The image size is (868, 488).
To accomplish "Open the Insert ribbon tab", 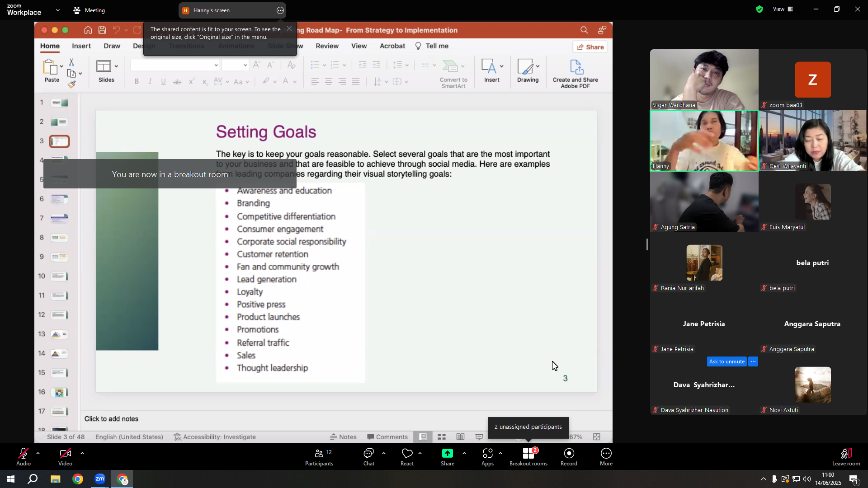I will pyautogui.click(x=81, y=46).
